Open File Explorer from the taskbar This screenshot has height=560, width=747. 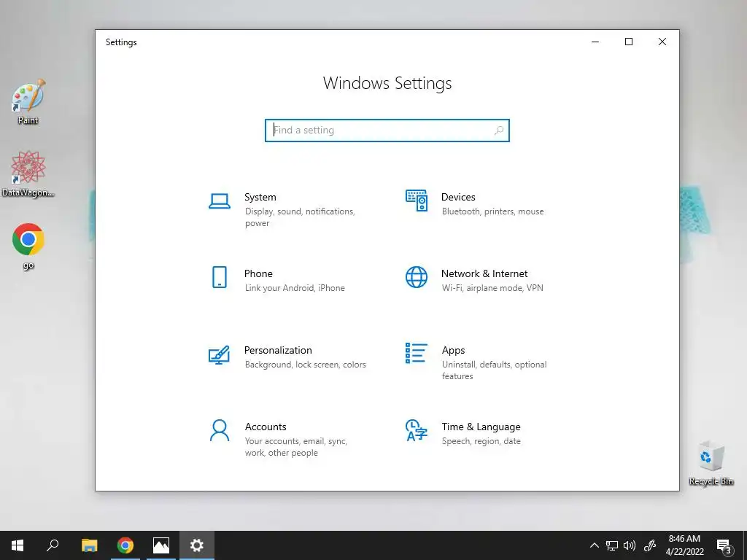pos(89,545)
